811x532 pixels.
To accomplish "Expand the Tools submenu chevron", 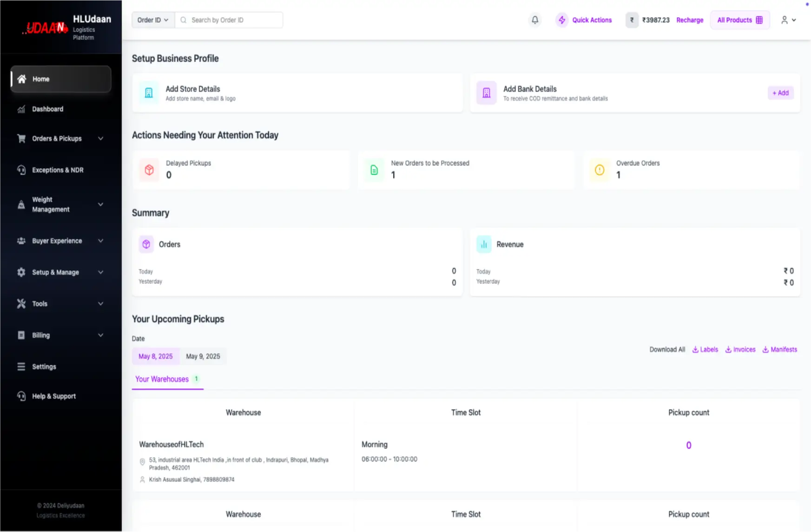I will tap(100, 304).
